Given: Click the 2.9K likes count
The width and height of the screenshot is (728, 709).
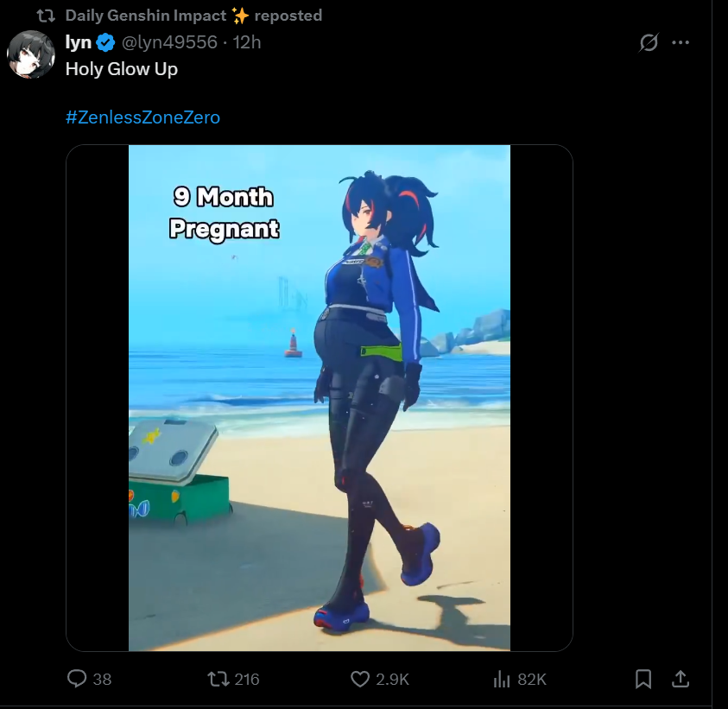Looking at the screenshot, I should (x=392, y=680).
